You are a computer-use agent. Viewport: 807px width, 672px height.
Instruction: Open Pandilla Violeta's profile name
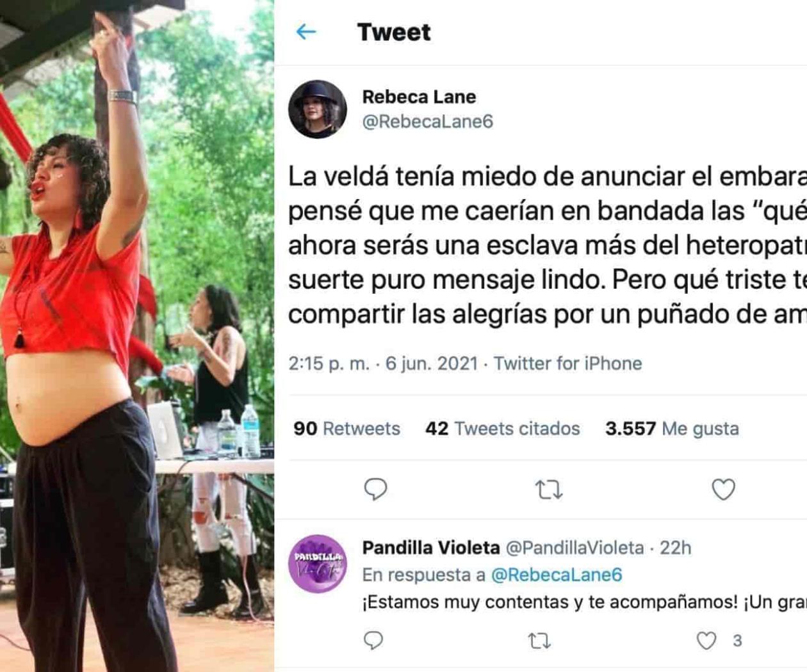coord(431,548)
